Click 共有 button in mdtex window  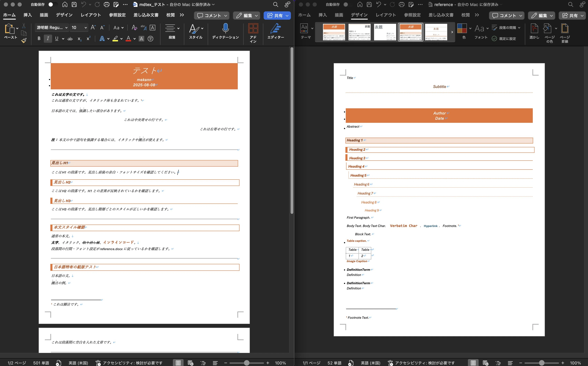pyautogui.click(x=277, y=16)
